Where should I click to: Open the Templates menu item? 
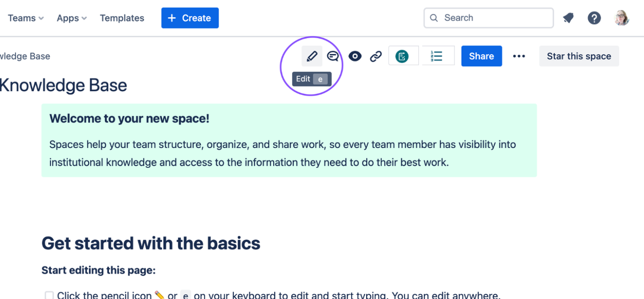click(x=122, y=18)
